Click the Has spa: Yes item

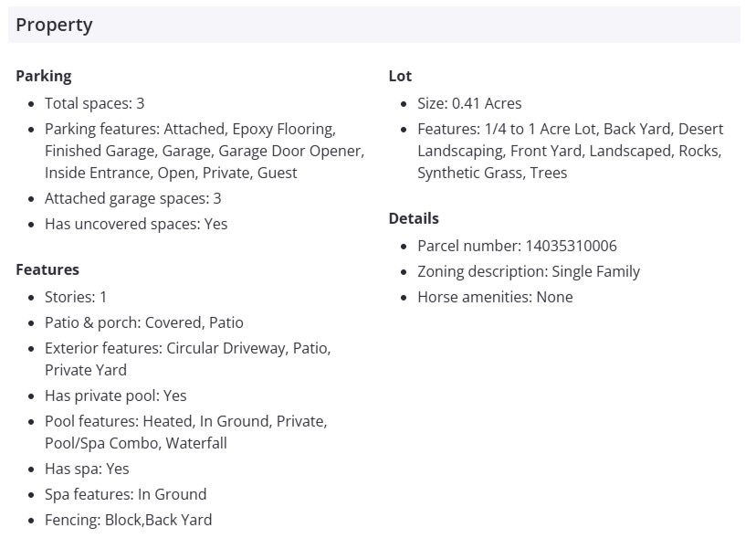[x=87, y=469]
